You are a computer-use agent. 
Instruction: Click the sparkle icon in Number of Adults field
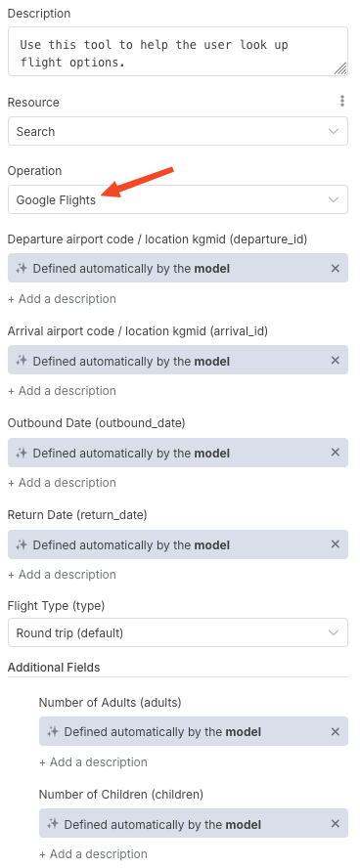53,732
